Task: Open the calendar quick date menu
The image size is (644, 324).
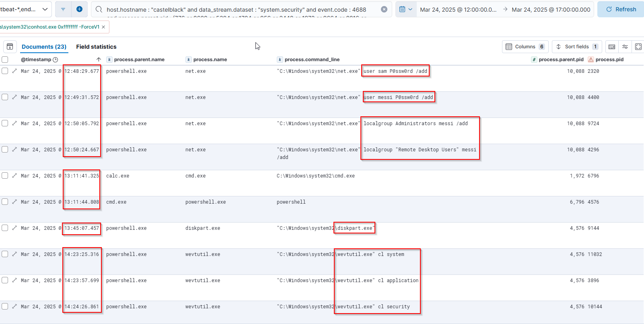Action: coord(406,9)
